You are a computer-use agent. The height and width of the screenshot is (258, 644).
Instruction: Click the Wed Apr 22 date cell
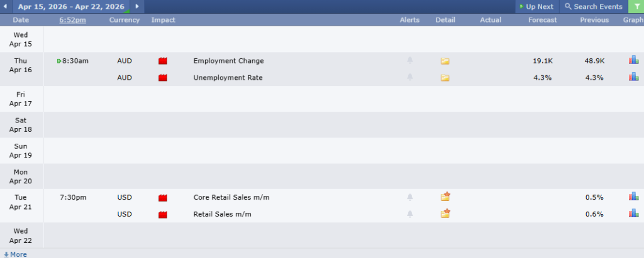21,236
